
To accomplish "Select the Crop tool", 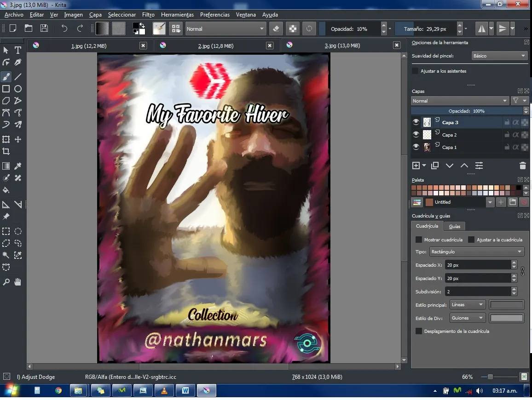I will (x=6, y=151).
